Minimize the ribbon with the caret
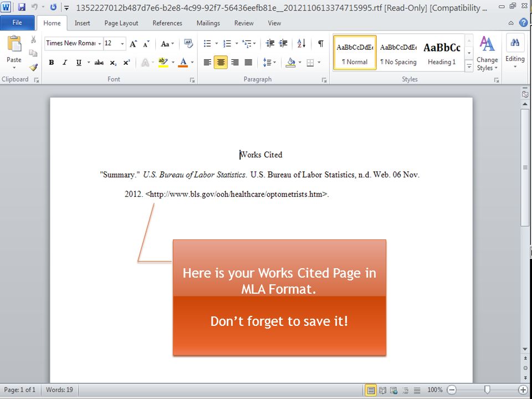Image resolution: width=532 pixels, height=399 pixels. click(x=511, y=23)
